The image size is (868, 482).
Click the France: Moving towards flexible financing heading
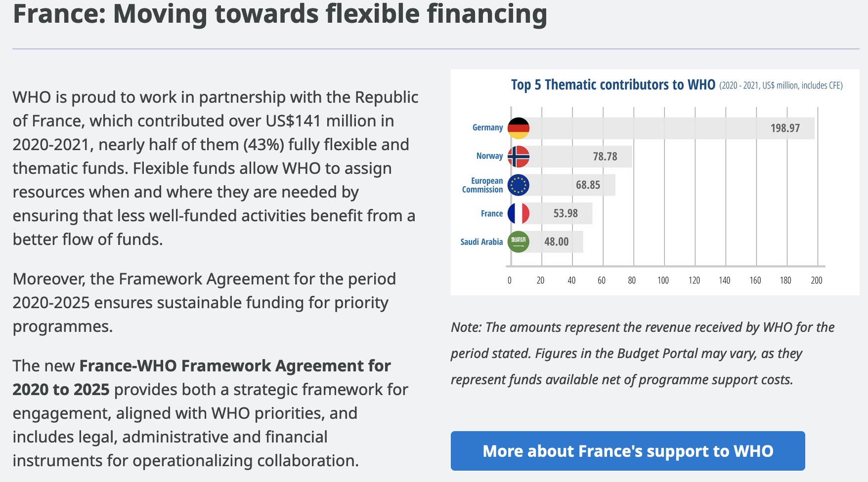coord(280,14)
